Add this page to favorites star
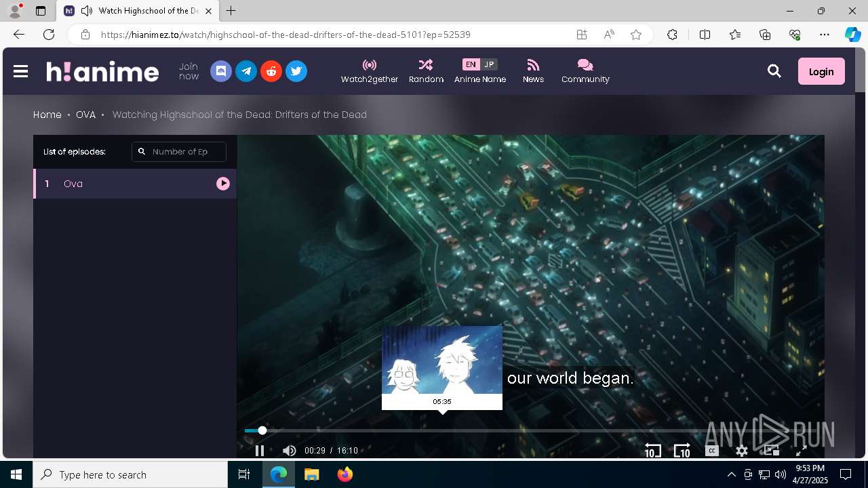868x488 pixels. 636,35
